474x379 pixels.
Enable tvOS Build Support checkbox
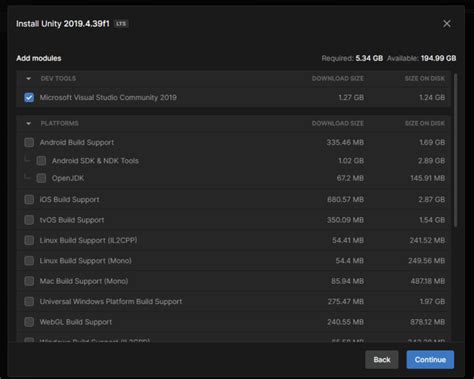tap(29, 220)
